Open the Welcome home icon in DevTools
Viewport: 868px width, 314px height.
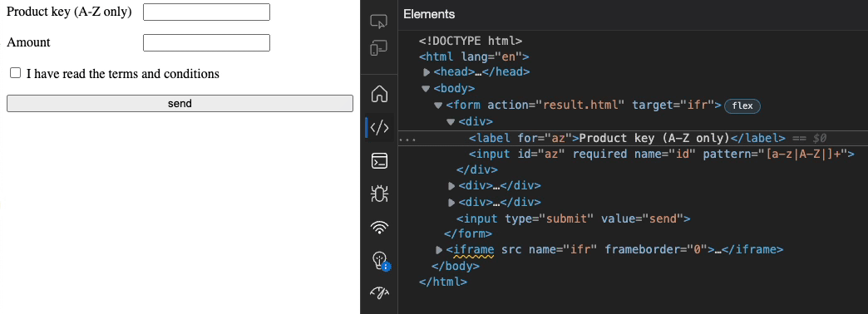[x=379, y=94]
